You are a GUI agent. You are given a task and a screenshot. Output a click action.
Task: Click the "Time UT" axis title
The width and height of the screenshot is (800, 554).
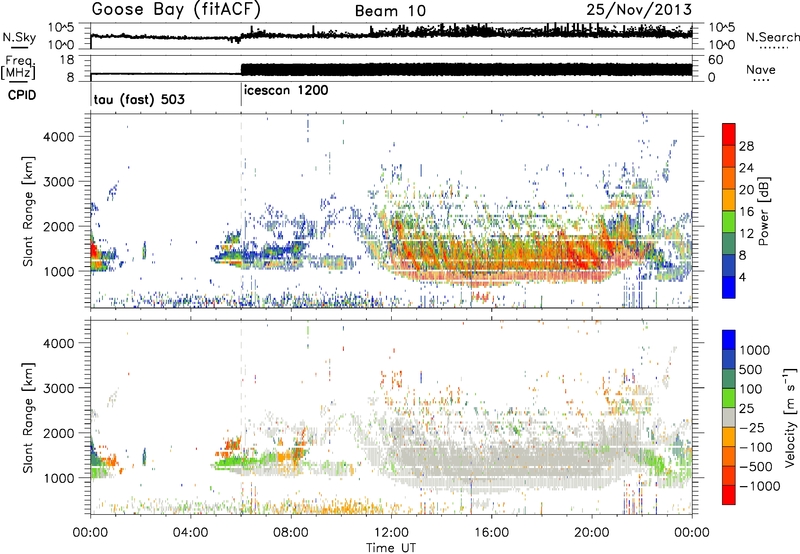click(x=391, y=547)
